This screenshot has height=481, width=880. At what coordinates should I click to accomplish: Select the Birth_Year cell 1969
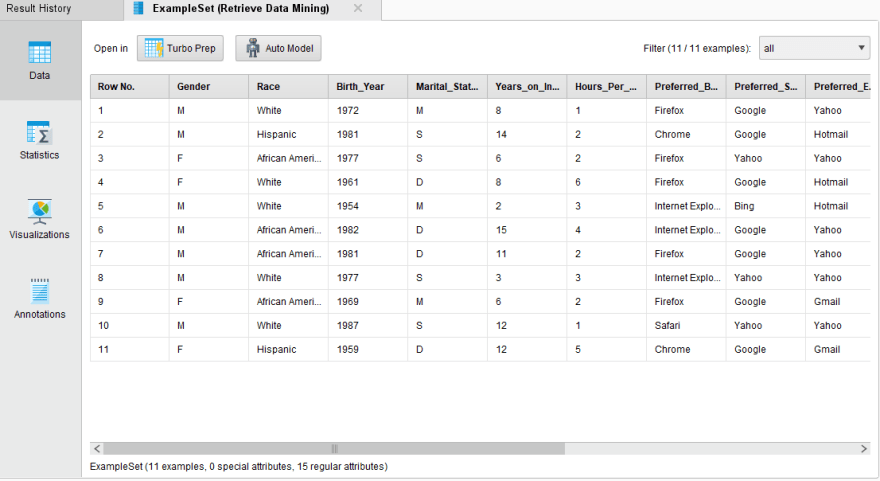click(368, 301)
